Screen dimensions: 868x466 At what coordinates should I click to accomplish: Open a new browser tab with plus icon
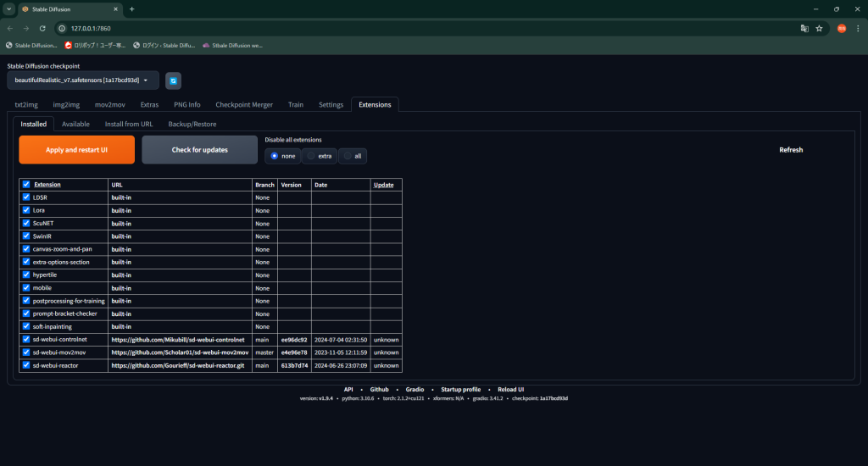pyautogui.click(x=131, y=8)
